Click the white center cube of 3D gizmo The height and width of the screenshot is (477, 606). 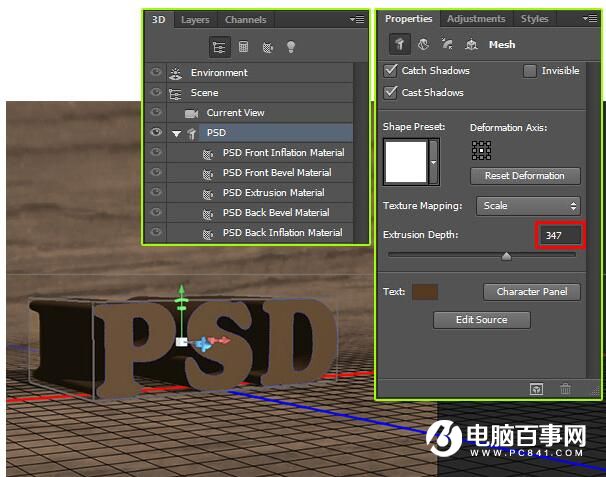(182, 342)
